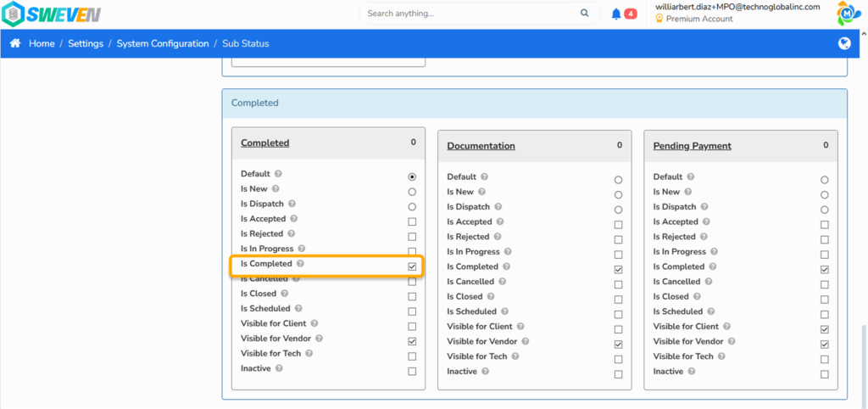868x409 pixels.
Task: Click the Search anything input field
Action: [x=470, y=14]
